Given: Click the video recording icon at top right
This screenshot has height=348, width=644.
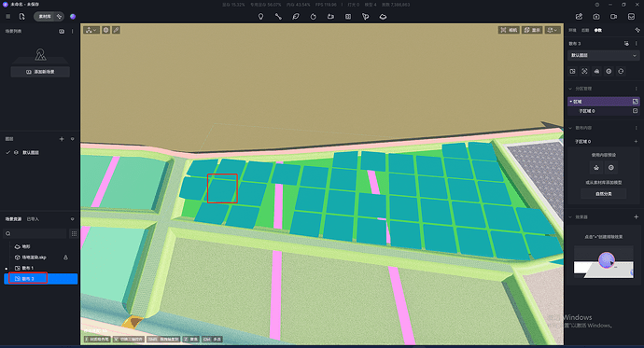Looking at the screenshot, I should click(x=613, y=17).
